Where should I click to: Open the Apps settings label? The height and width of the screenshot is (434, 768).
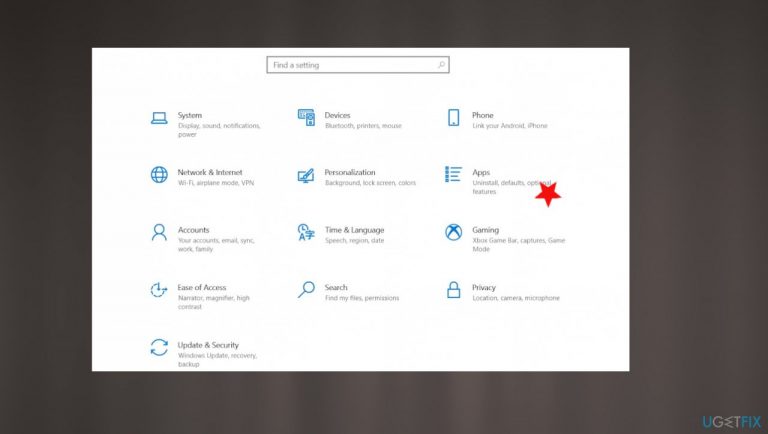tap(481, 172)
